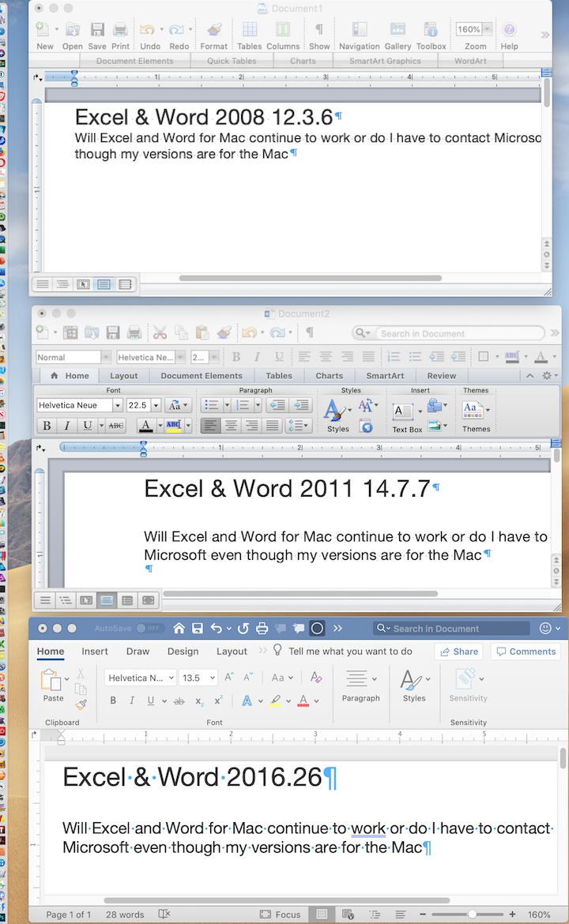
Task: Click Share button in Word 2016
Action: coord(459,652)
